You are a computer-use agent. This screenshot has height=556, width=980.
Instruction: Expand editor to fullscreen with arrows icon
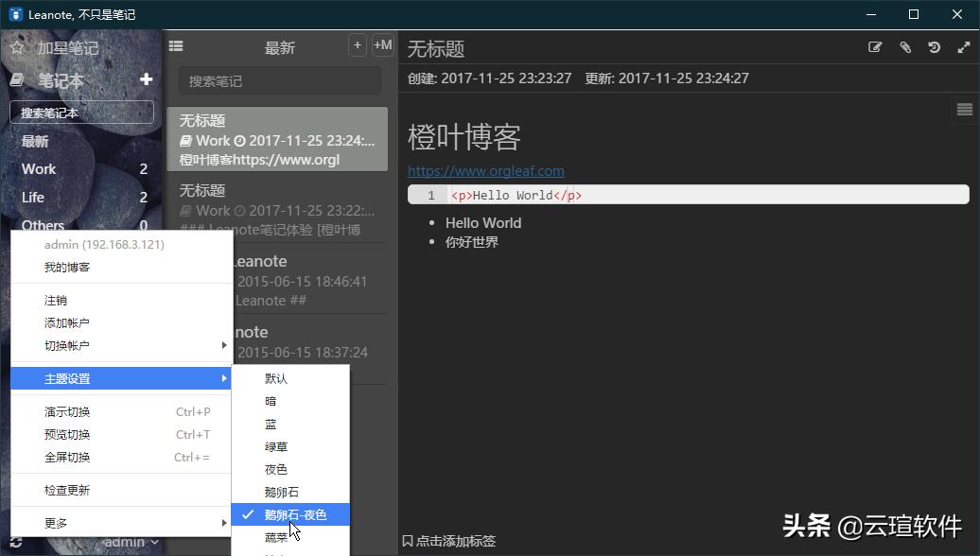point(964,46)
